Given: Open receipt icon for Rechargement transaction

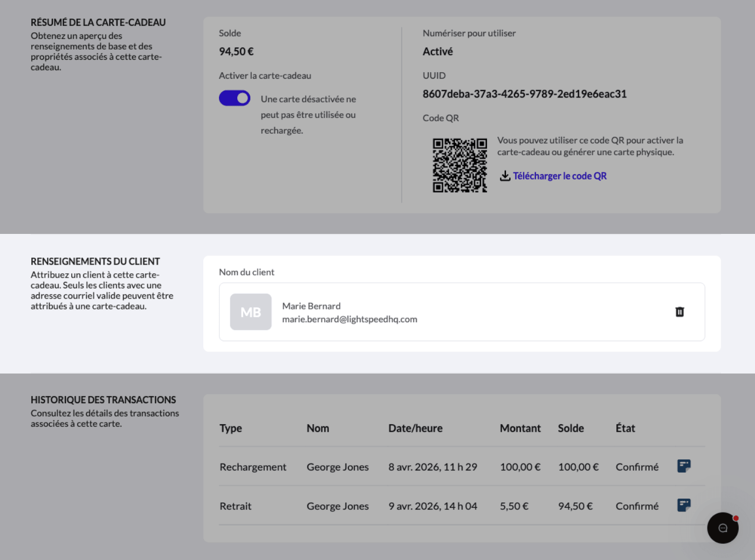Looking at the screenshot, I should coord(684,466).
